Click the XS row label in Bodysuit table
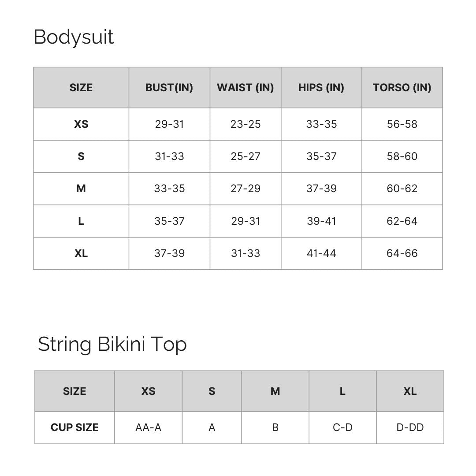Screen dimensions: 476x476 [81, 124]
